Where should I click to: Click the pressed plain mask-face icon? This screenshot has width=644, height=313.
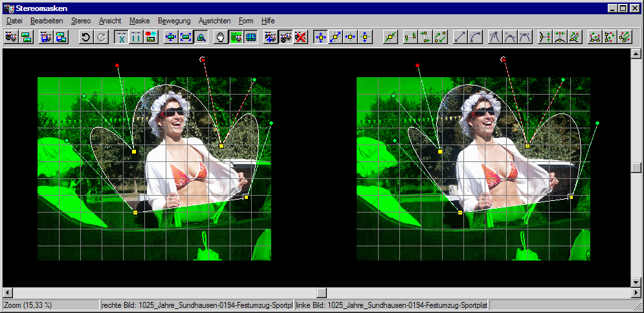coord(285,38)
